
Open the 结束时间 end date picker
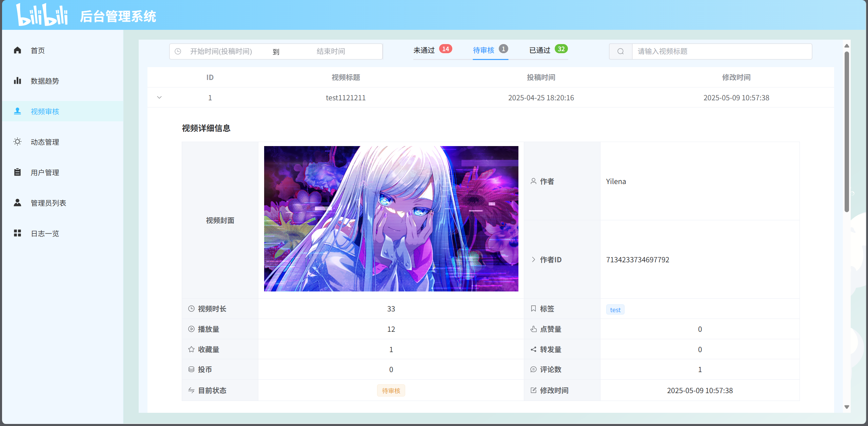331,52
